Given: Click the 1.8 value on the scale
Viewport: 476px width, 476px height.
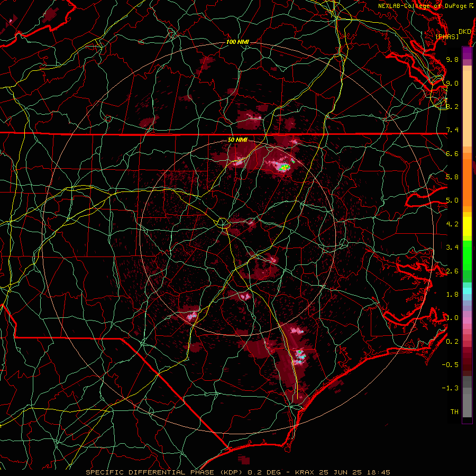Looking at the screenshot, I should click(x=452, y=295).
